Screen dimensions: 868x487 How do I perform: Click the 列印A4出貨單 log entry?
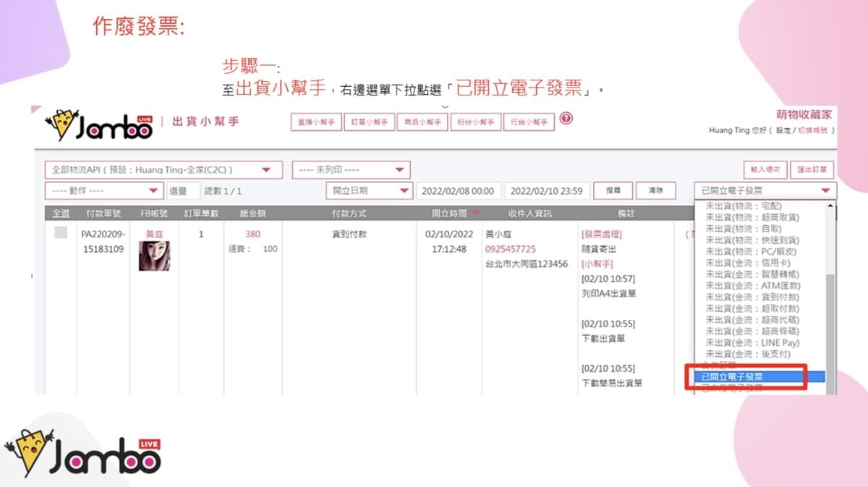(x=610, y=294)
